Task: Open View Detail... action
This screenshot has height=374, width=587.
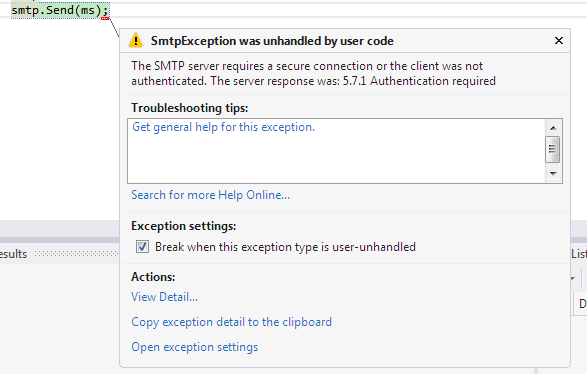Action: 164,297
